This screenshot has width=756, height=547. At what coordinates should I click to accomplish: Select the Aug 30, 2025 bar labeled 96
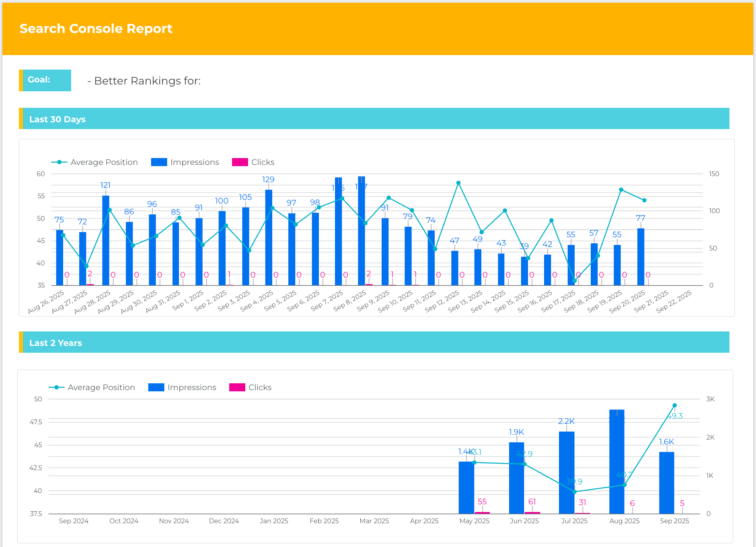[152, 250]
